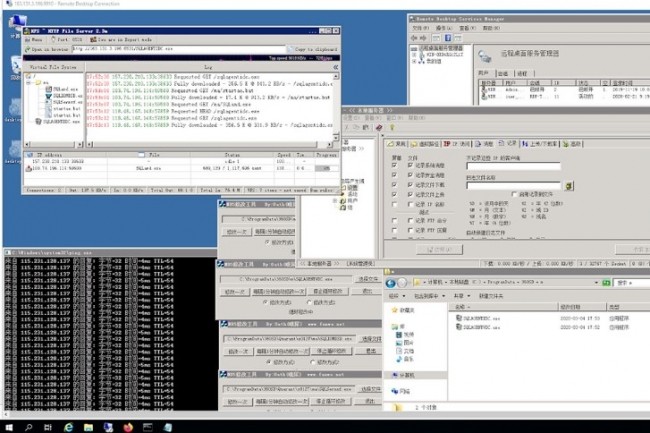Enable the file-column checkbox for 记录 FTP 命令
The width and height of the screenshot is (650, 433).
click(x=410, y=220)
